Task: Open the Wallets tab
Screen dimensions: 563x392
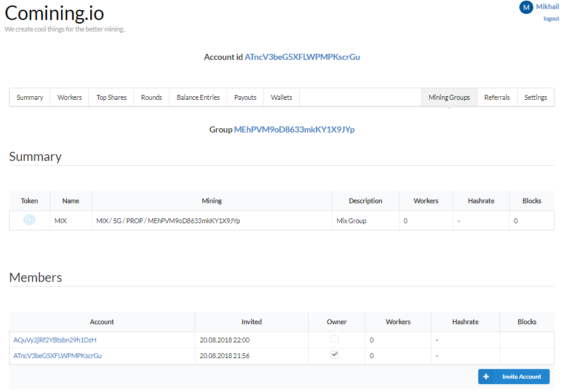Action: [281, 97]
